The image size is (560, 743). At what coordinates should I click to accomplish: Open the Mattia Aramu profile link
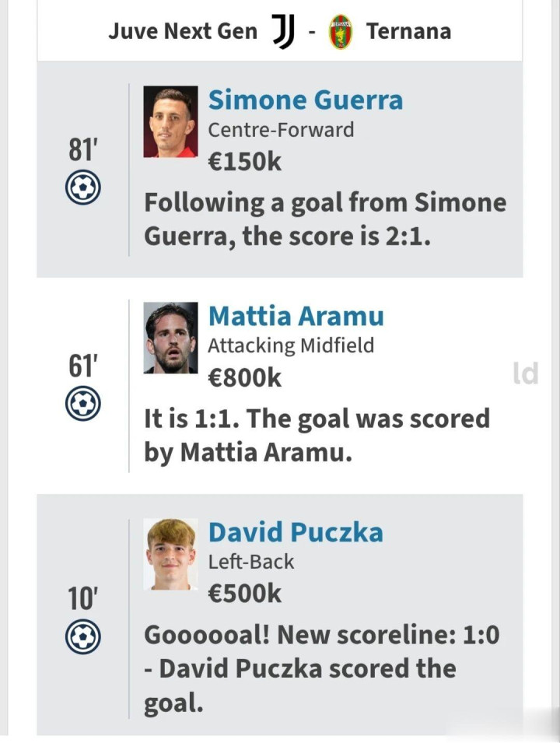pos(296,316)
